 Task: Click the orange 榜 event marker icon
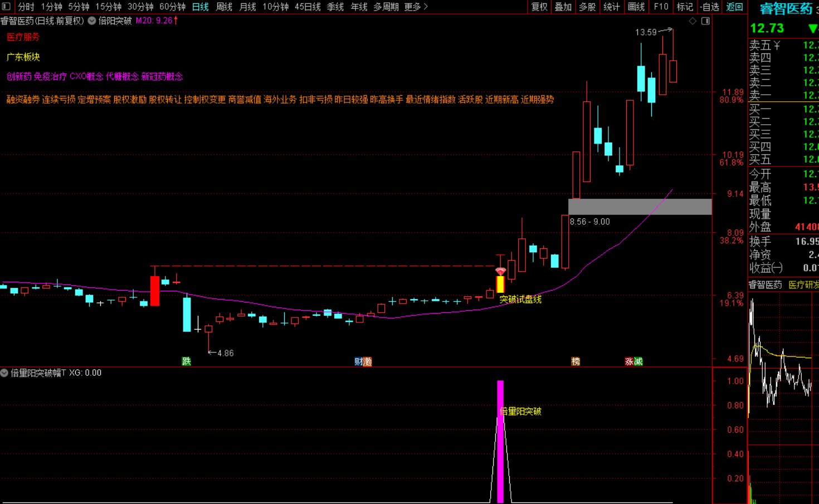pos(576,361)
